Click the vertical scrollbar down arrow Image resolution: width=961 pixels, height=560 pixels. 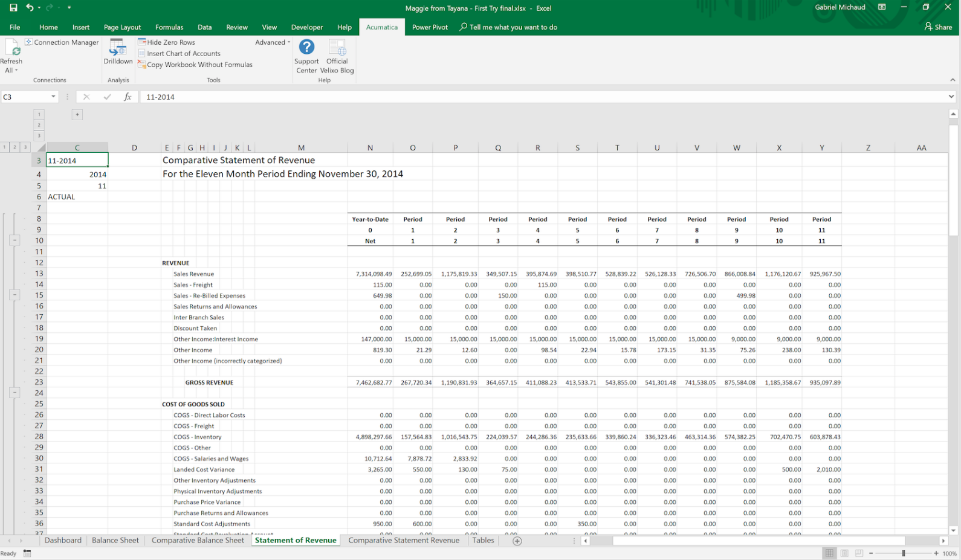953,530
